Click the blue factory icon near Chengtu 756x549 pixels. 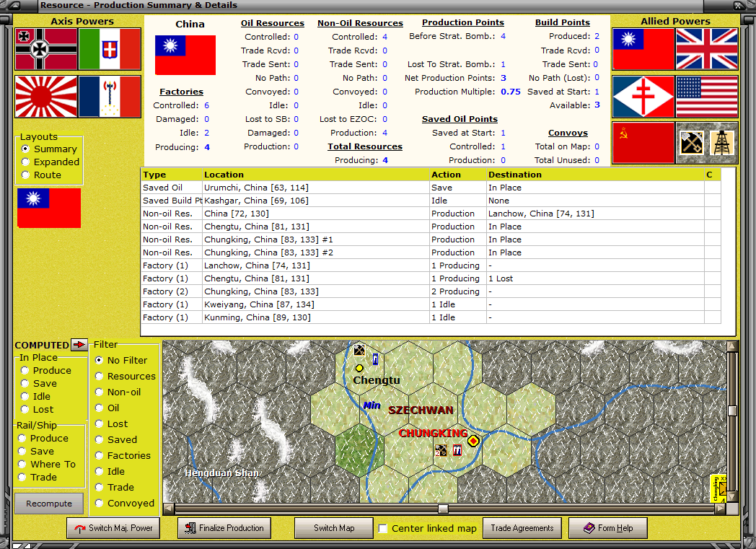[375, 359]
